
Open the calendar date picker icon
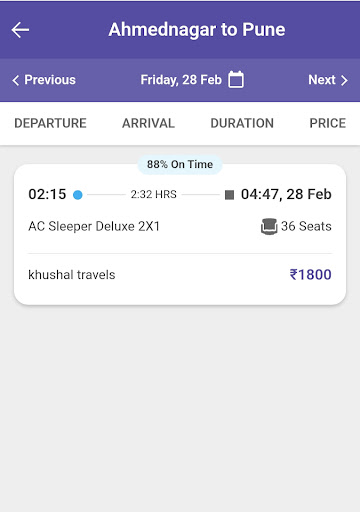pyautogui.click(x=236, y=80)
